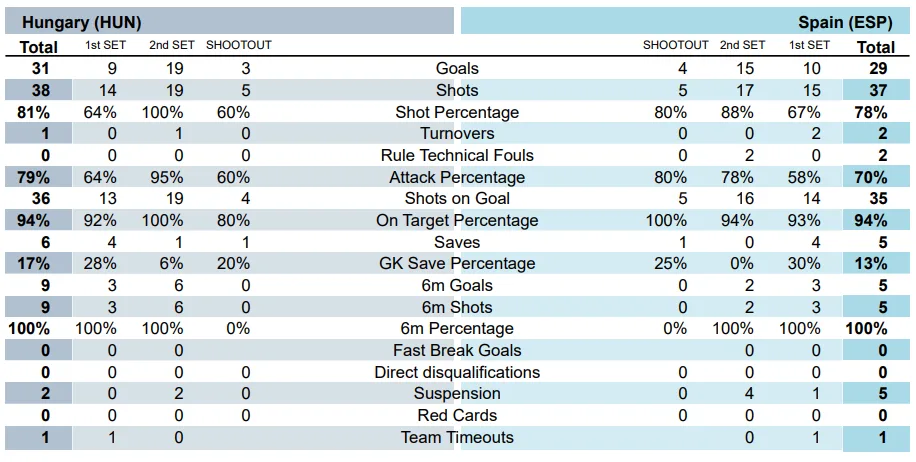The width and height of the screenshot is (916, 462).
Task: Click Spain's 2nd SET column header
Action: coord(743,46)
